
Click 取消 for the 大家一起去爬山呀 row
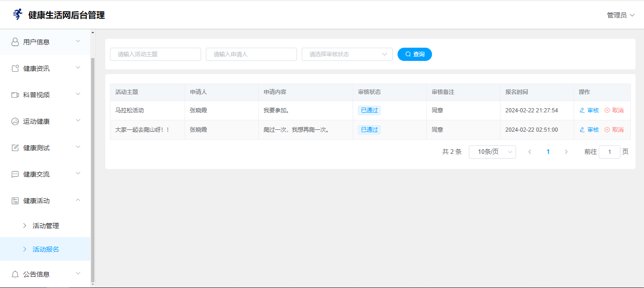click(x=614, y=130)
